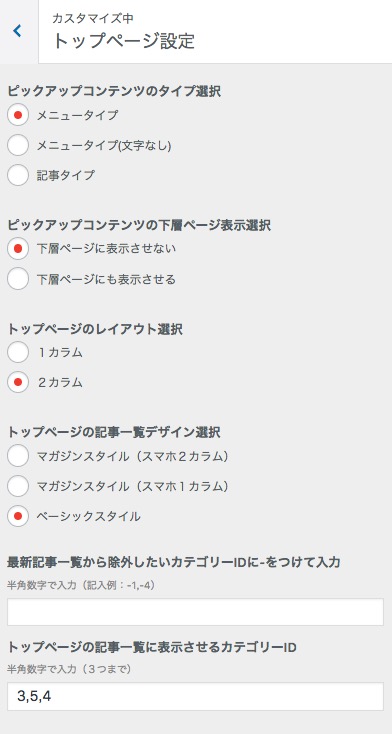
Task: Click the 1カラム label text
Action: tap(60, 352)
